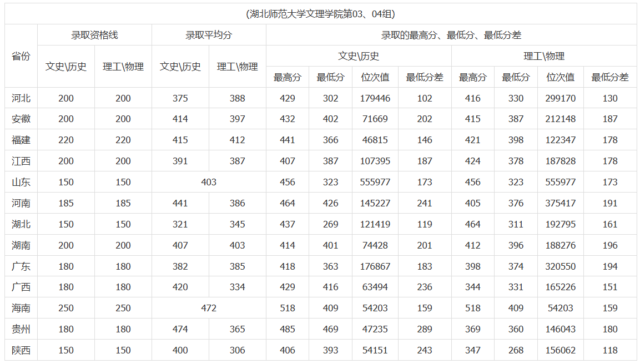Select the 江西 province row label
The height and width of the screenshot is (364, 640).
tap(21, 161)
